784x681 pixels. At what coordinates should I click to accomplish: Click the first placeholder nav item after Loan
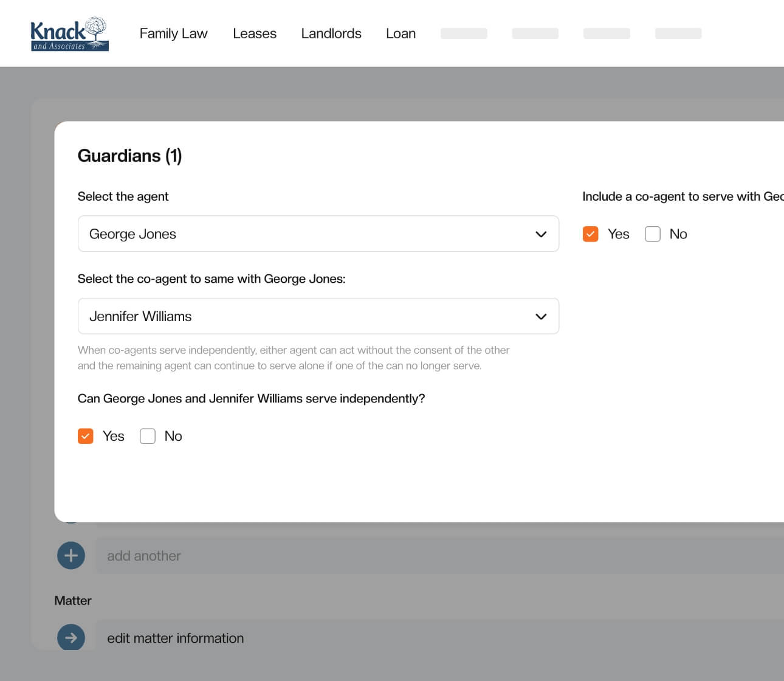tap(464, 33)
